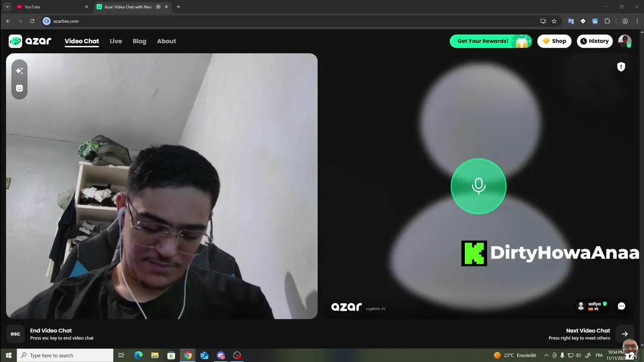This screenshot has width=644, height=362.
Task: Click the Type here to search box
Action: tap(65, 355)
